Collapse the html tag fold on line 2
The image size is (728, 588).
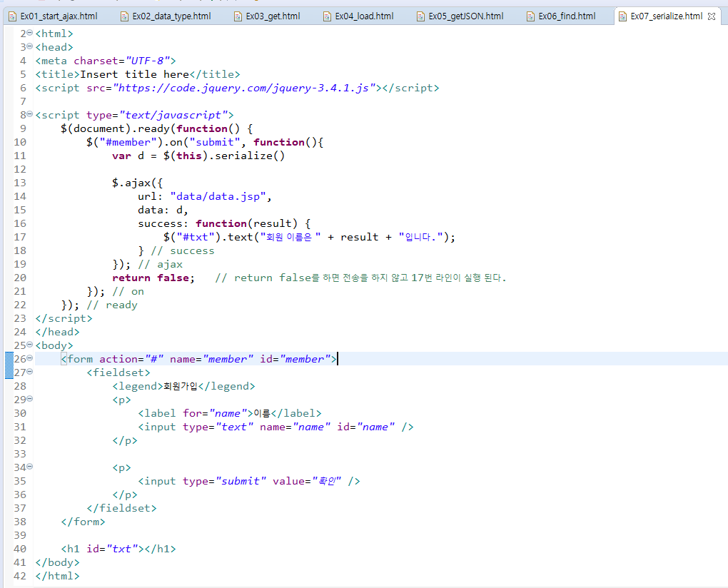pyautogui.click(x=30, y=33)
